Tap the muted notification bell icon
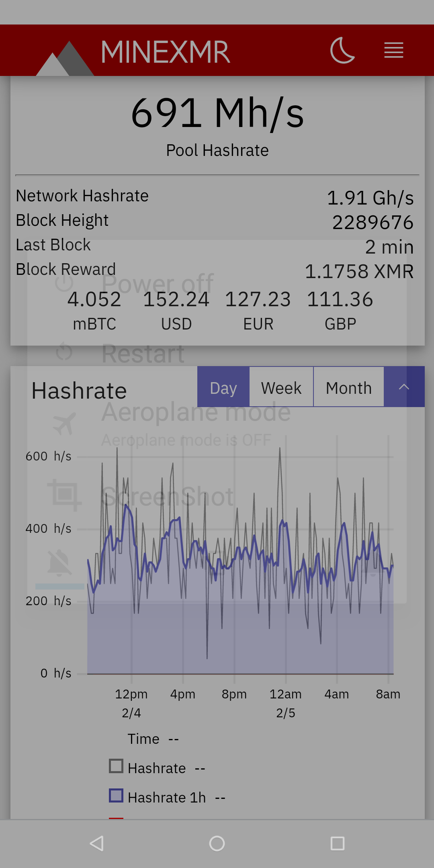This screenshot has width=434, height=868. pyautogui.click(x=59, y=563)
